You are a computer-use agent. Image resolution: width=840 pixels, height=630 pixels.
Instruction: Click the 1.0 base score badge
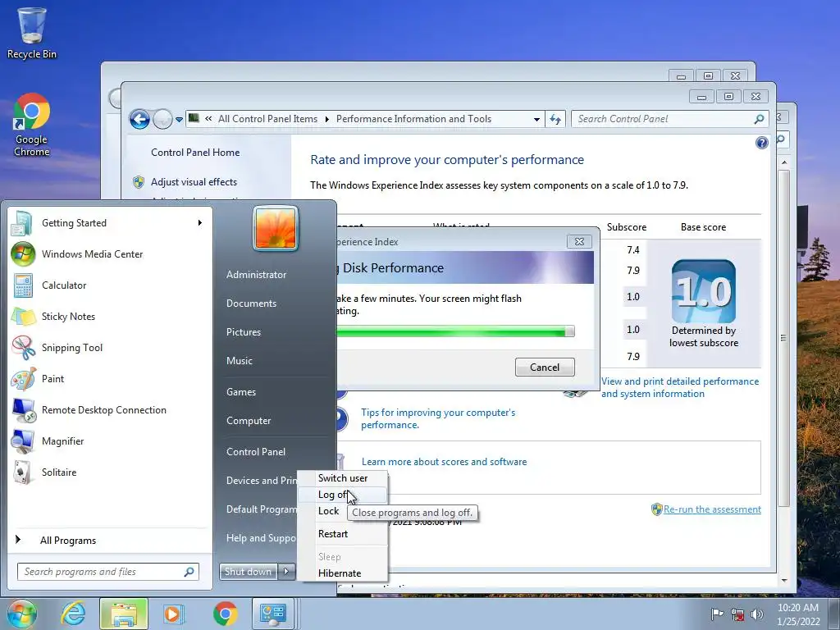pos(703,291)
